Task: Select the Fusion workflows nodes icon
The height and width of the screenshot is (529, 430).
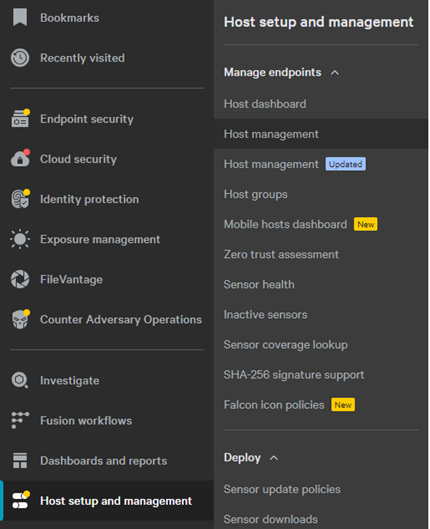Action: [20, 420]
